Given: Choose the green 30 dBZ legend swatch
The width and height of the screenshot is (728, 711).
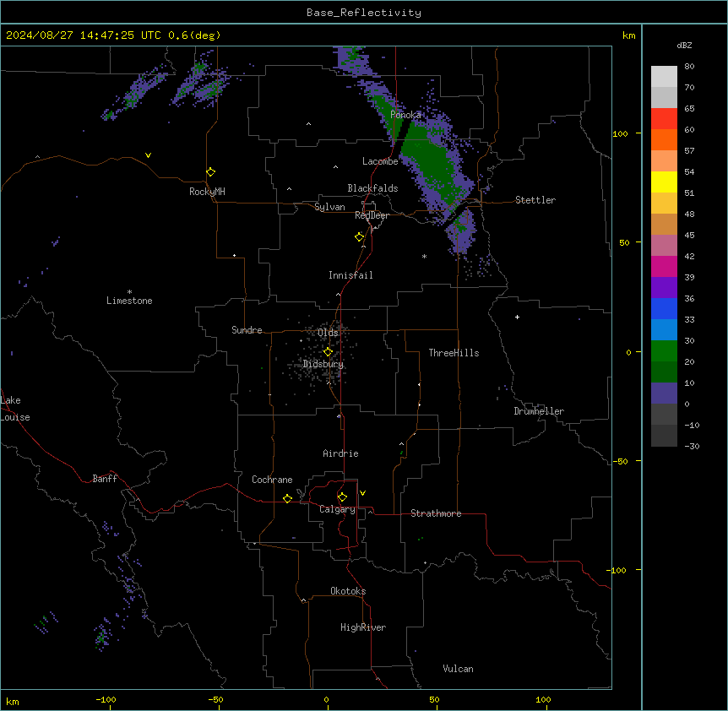Looking at the screenshot, I should pos(664,351).
